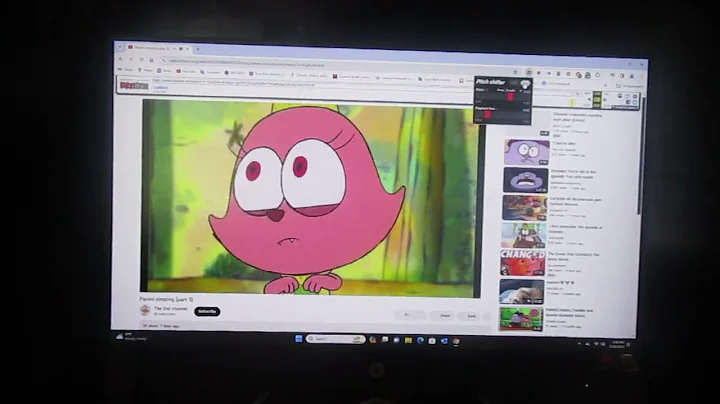
Task: Click the Windows taskbar Search box
Action: pos(335,339)
